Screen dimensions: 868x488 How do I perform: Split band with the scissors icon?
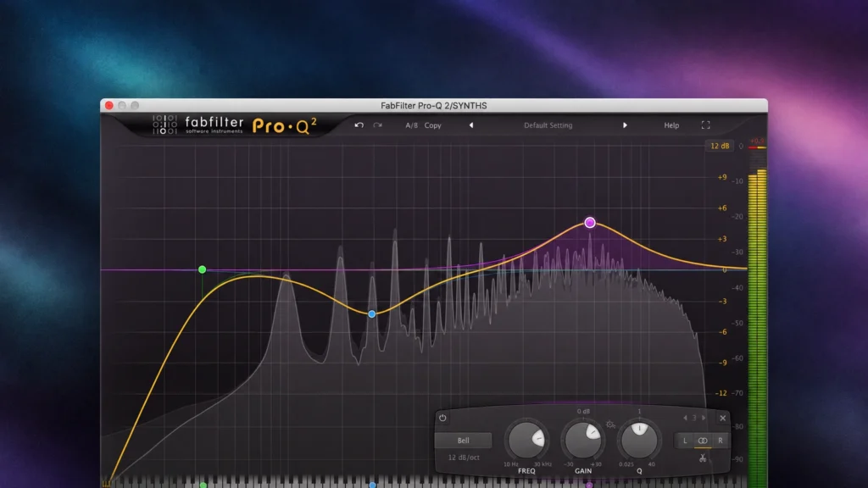703,458
